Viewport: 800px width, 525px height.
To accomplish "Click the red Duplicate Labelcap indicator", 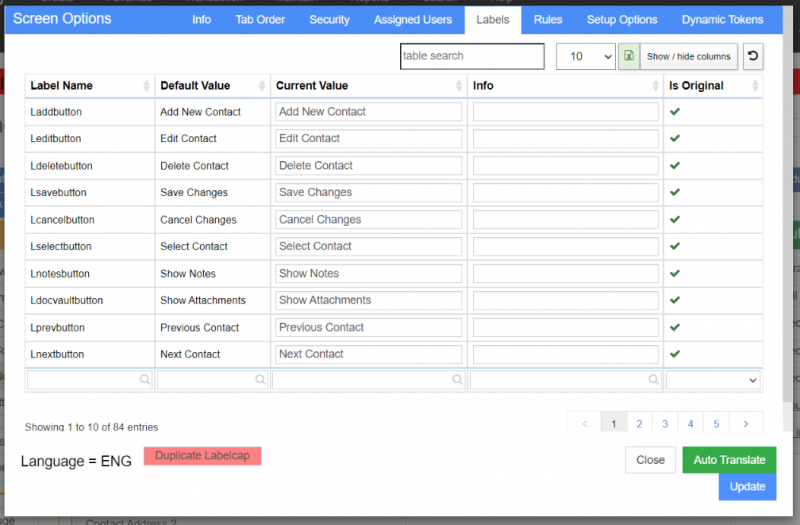I will (202, 456).
